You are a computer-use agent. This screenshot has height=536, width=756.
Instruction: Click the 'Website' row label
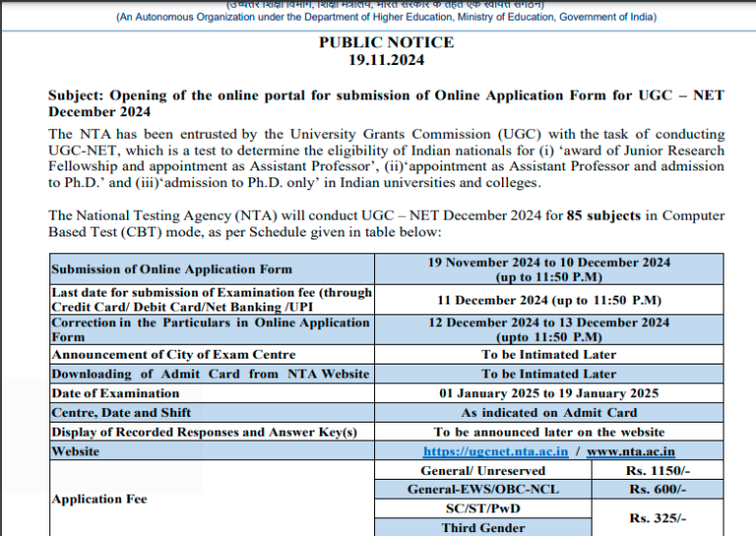point(213,451)
